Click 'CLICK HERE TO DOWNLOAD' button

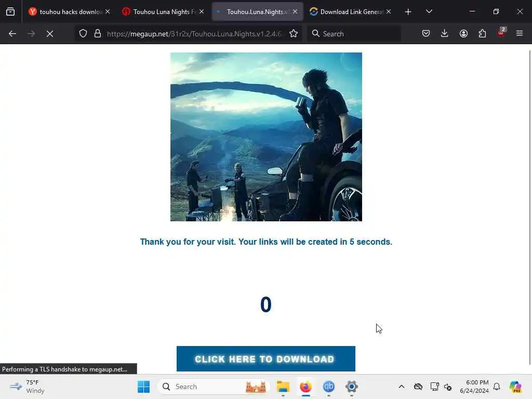point(265,358)
